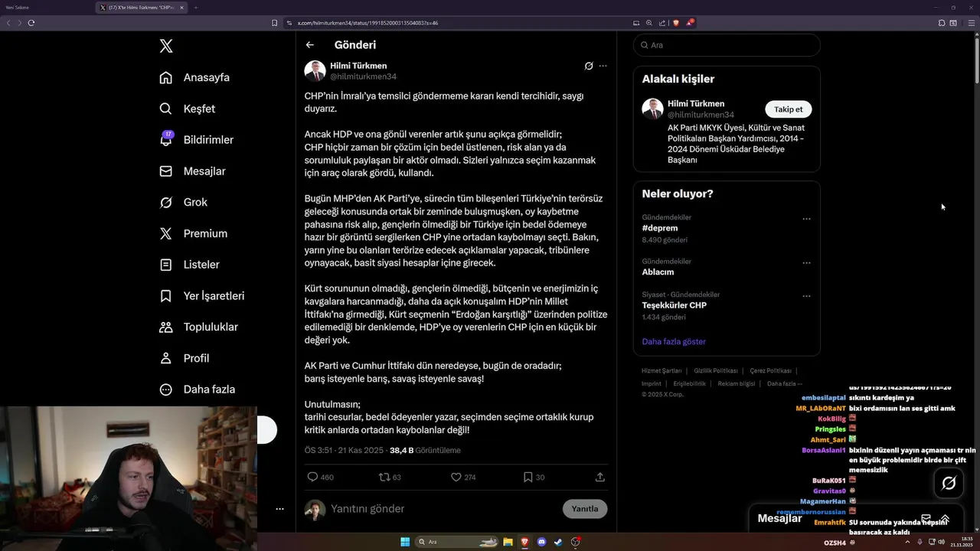The image size is (980, 551).
Task: Click the zoom magnifier in address bar
Action: coord(649,23)
